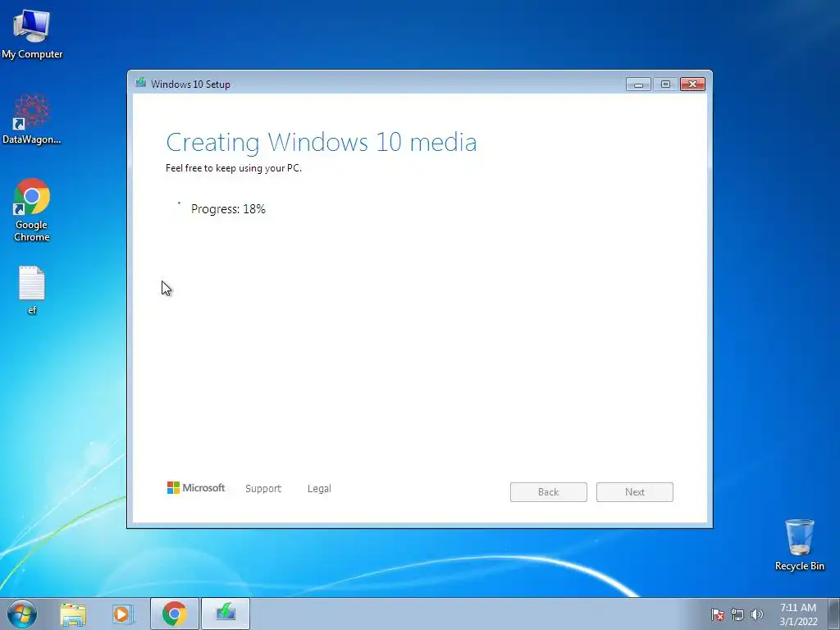Click the 'Creating Windows 10 media' heading
The width and height of the screenshot is (840, 630).
(x=322, y=143)
